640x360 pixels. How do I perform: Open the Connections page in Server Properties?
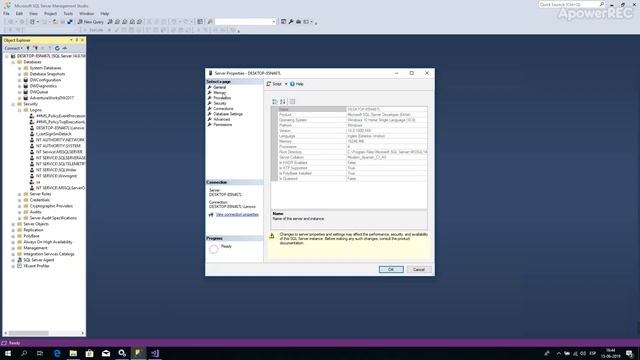(223, 109)
